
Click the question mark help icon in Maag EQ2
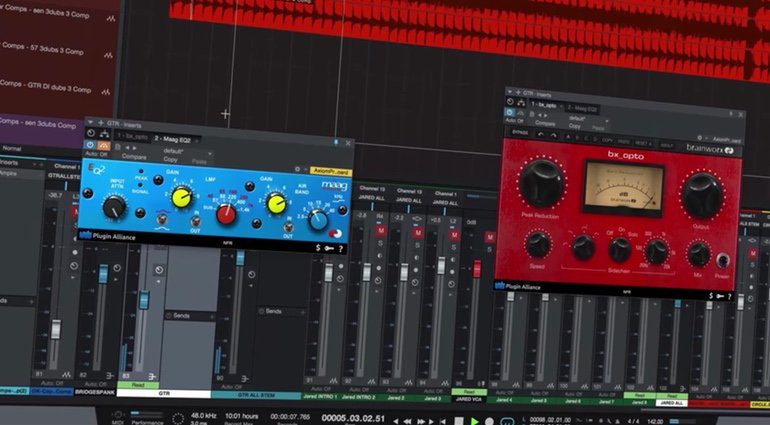(341, 249)
